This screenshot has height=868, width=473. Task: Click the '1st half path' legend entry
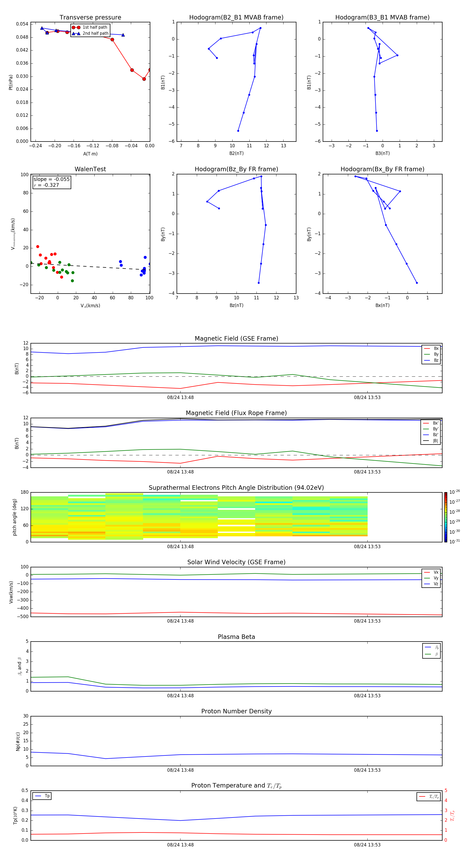coord(90,27)
